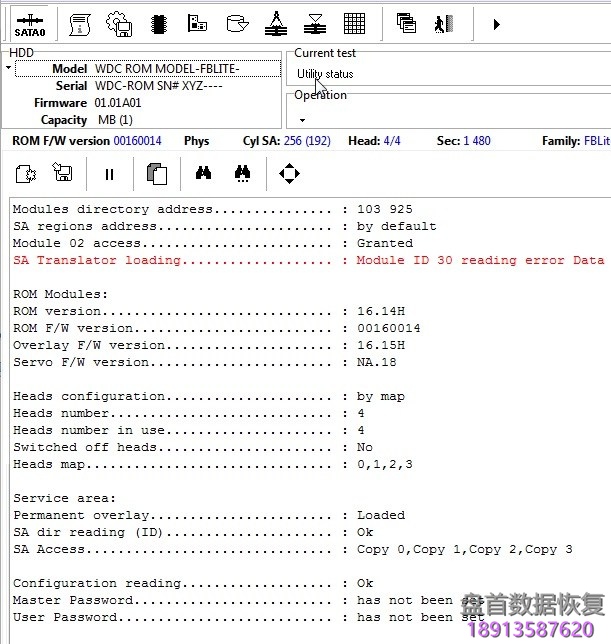Click the red SA Translator loading error line
Screen dimensions: 611x644
(x=308, y=260)
